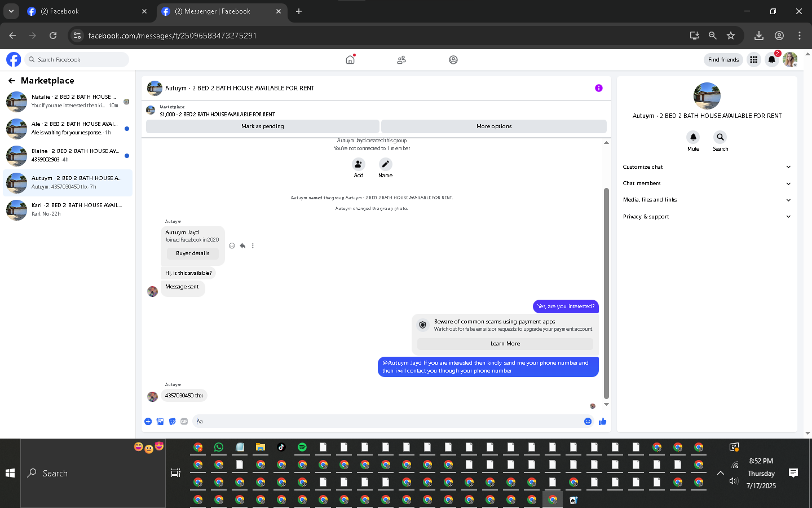Viewport: 812px width, 508px height.
Task: Attach a photo in the composer
Action: pos(160,421)
